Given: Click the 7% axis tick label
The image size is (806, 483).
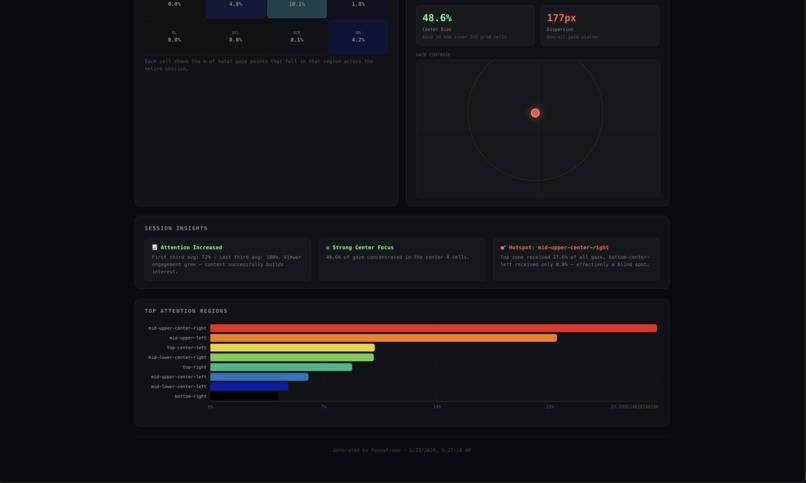Looking at the screenshot, I should pyautogui.click(x=323, y=406).
